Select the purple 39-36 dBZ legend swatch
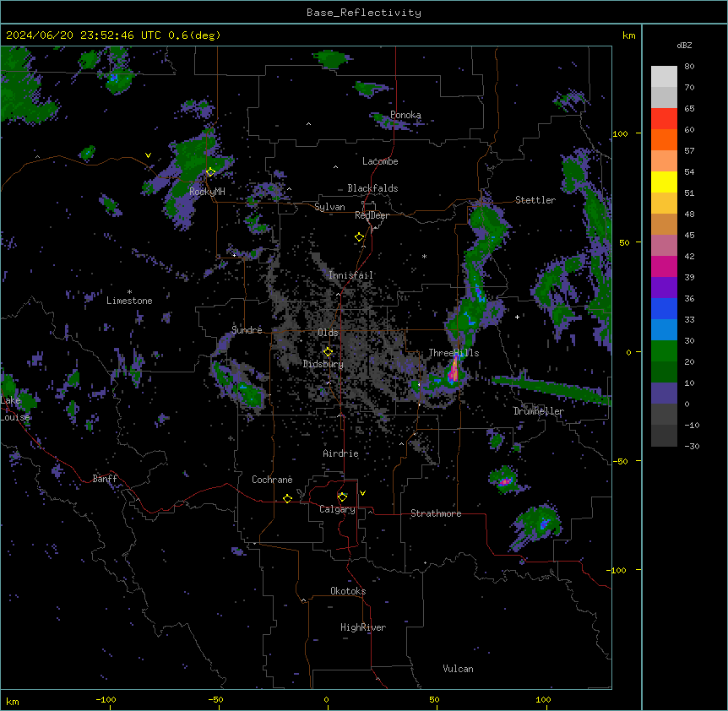 click(x=664, y=288)
